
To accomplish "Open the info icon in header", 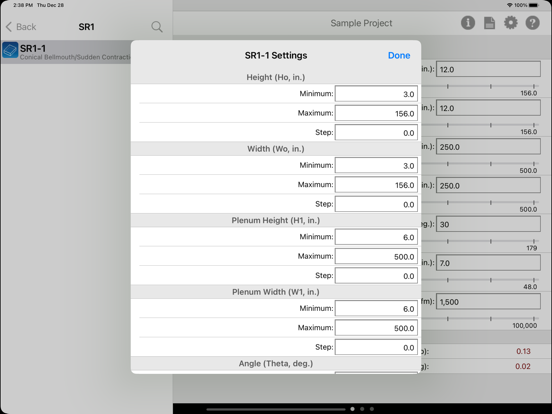I will tap(468, 23).
